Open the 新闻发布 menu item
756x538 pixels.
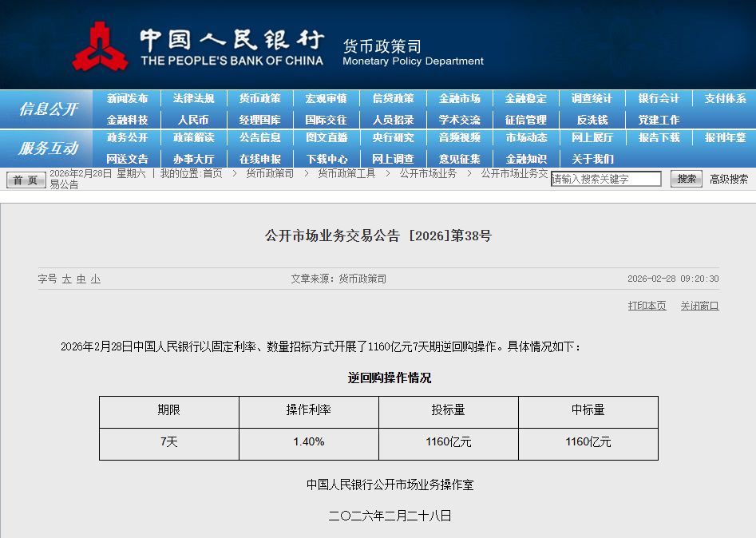[x=127, y=99]
